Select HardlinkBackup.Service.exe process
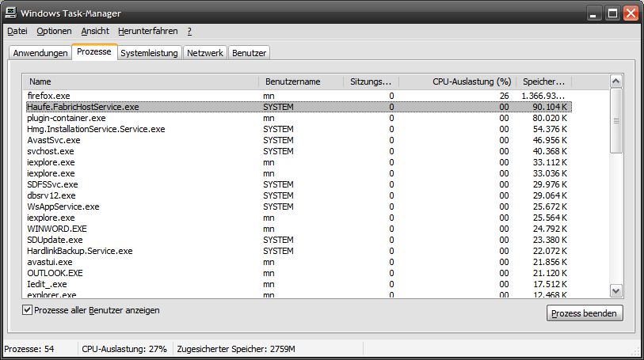 297,251
